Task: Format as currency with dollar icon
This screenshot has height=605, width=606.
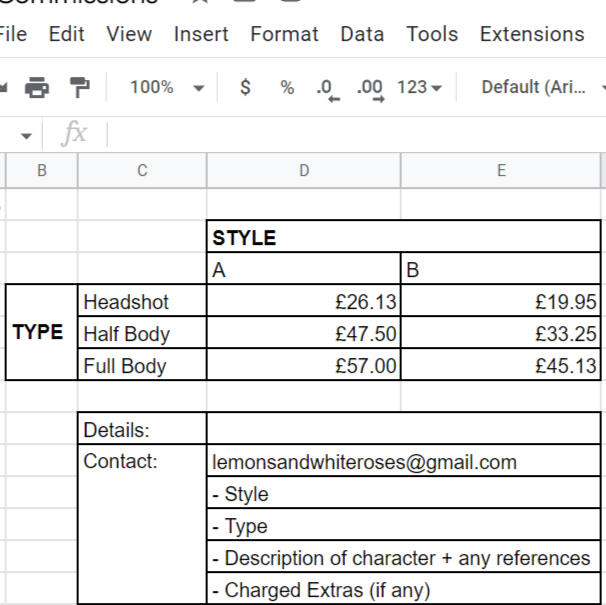Action: coord(245,87)
